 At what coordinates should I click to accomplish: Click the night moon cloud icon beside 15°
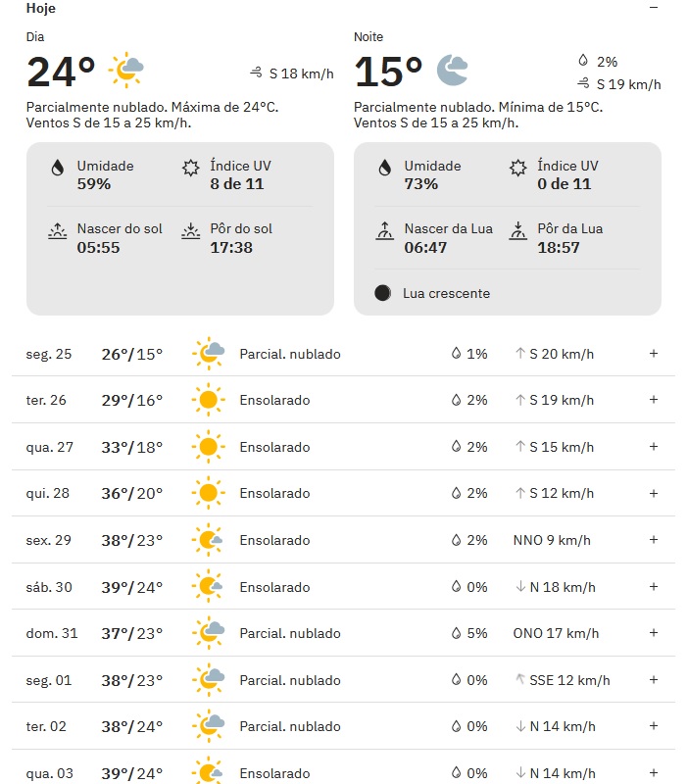(x=452, y=70)
